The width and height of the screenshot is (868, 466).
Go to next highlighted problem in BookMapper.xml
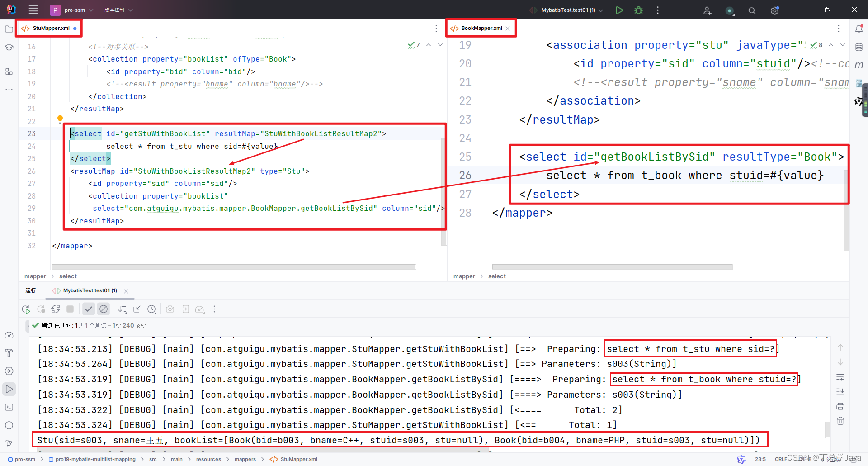pyautogui.click(x=843, y=45)
